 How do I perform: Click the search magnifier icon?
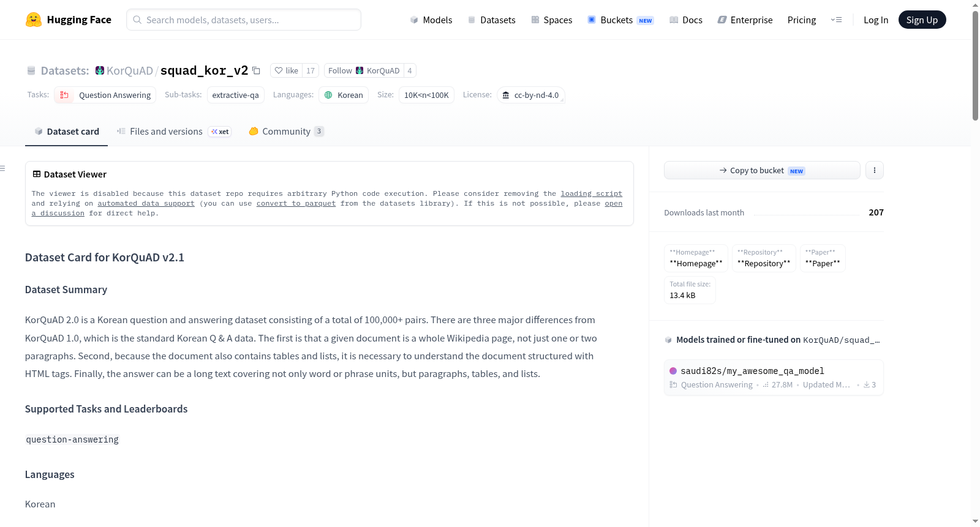click(x=138, y=20)
